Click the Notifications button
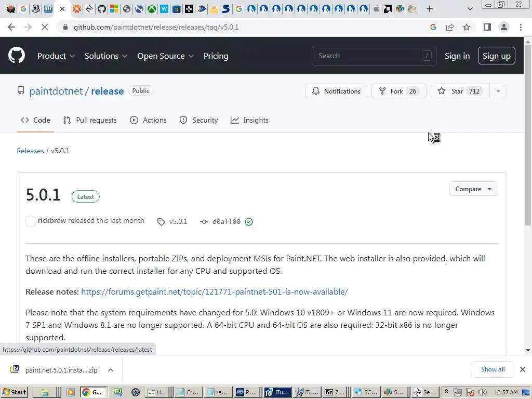The width and height of the screenshot is (532, 399). (336, 91)
